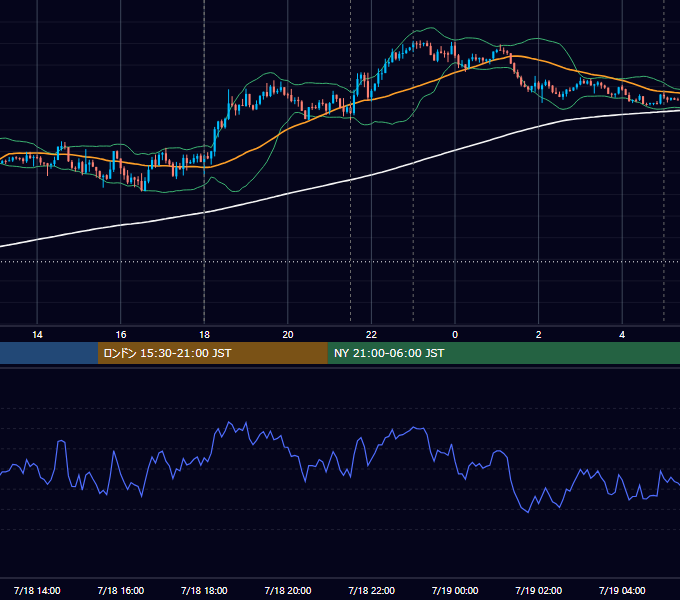Click the 20 hour label on price chart axis

[x=288, y=335]
